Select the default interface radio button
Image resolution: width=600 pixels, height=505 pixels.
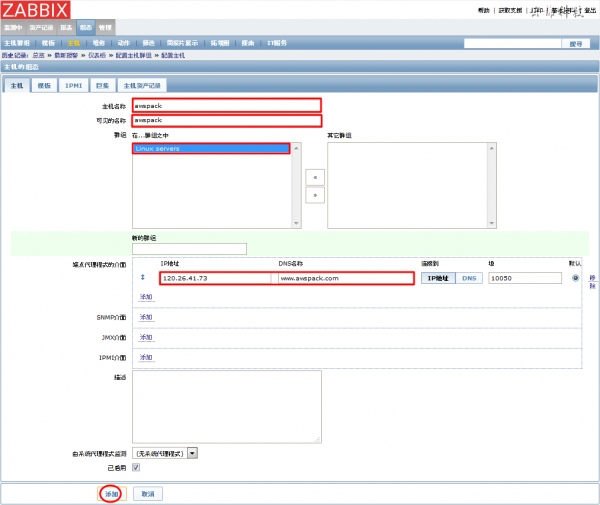(x=575, y=278)
